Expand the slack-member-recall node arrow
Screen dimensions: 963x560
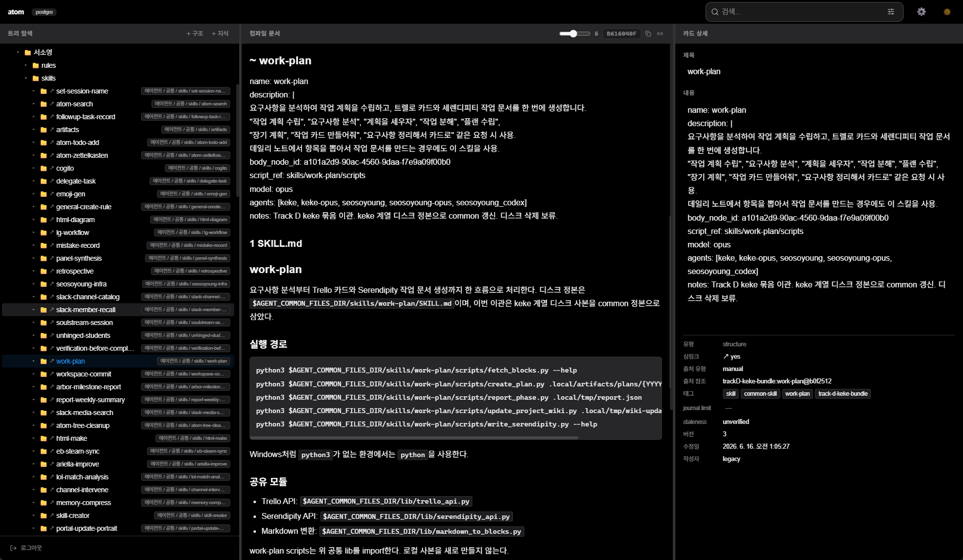pos(34,310)
